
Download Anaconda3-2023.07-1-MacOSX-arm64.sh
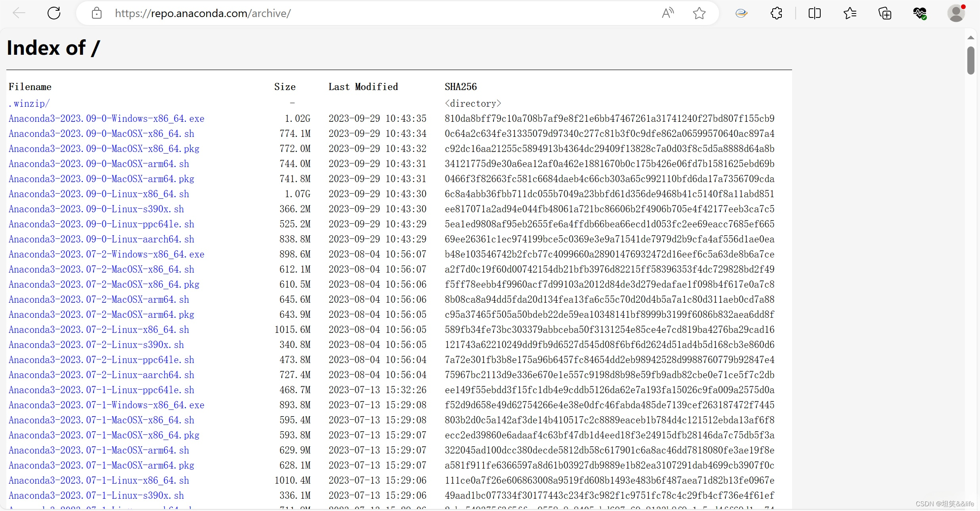point(99,450)
